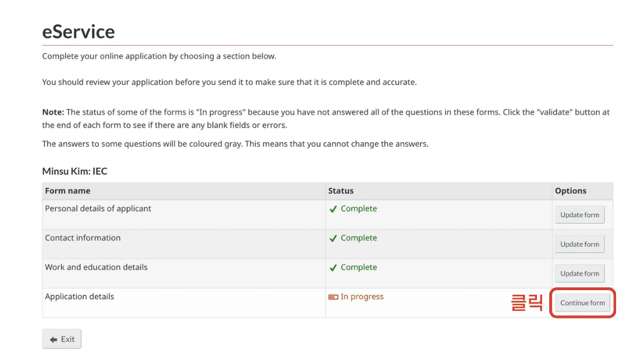644x362 pixels.
Task: Click the Minsu Kim: IEC heading
Action: (75, 172)
